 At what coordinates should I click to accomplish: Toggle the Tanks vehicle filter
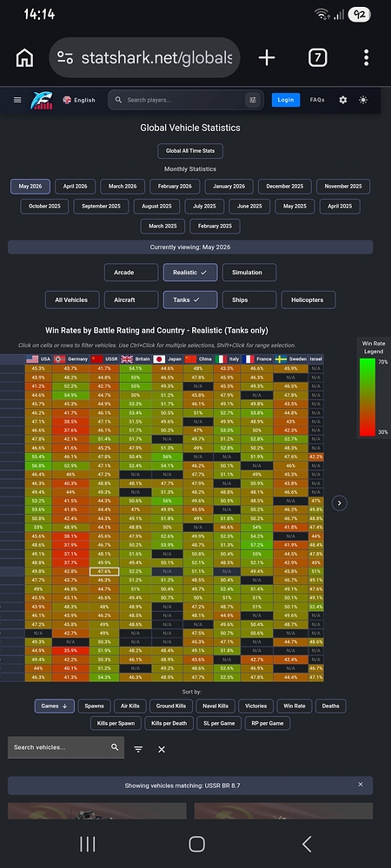(x=190, y=300)
